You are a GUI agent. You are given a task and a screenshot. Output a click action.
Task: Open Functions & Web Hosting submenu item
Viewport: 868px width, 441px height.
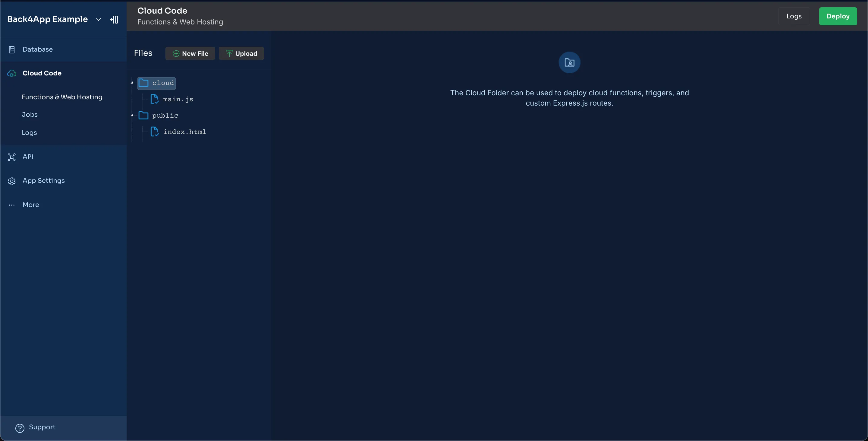[62, 97]
